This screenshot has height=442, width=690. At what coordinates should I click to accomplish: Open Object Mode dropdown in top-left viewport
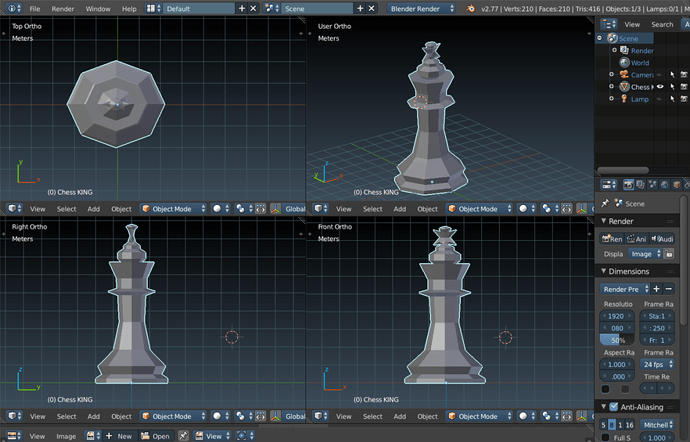pos(172,209)
